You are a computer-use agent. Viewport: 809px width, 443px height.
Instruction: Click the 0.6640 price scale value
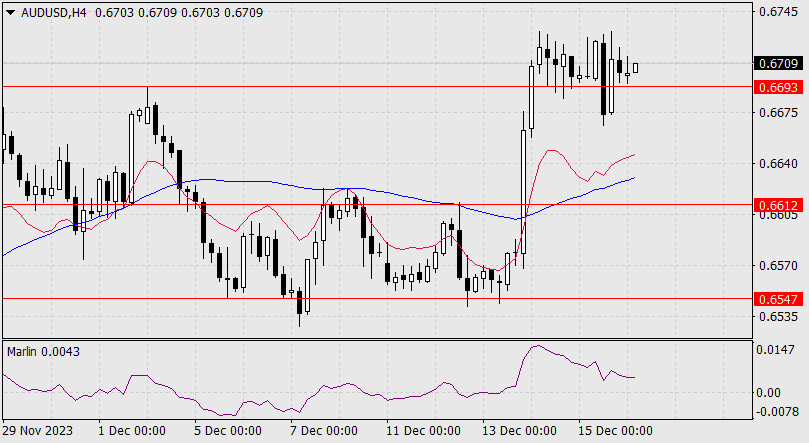[x=778, y=163]
